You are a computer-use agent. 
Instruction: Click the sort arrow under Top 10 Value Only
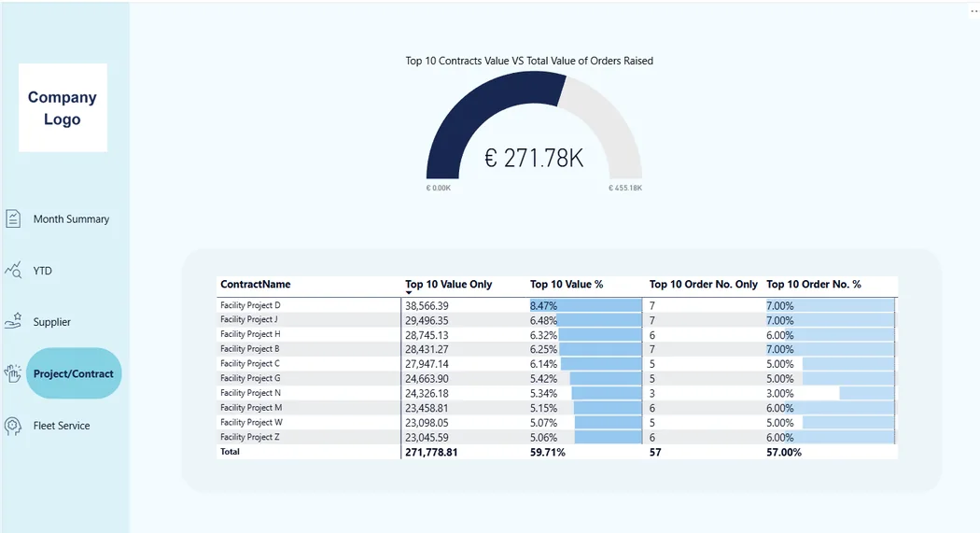tap(409, 293)
